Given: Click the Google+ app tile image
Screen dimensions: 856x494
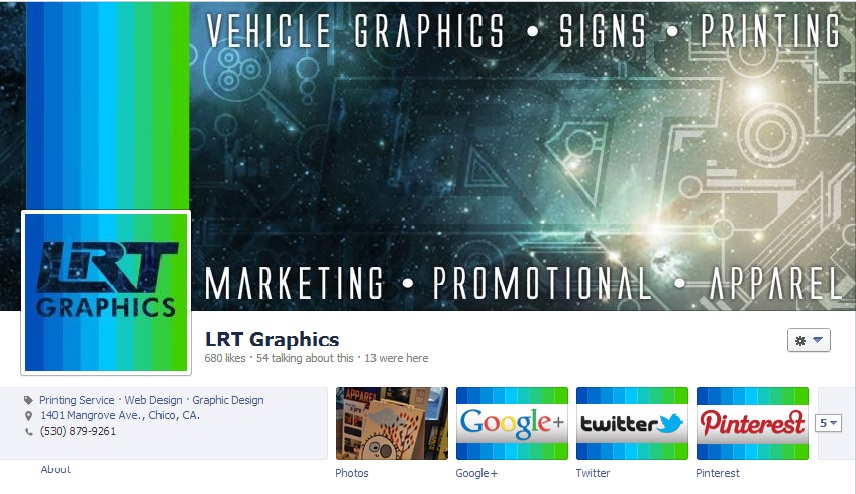Looking at the screenshot, I should pos(512,424).
